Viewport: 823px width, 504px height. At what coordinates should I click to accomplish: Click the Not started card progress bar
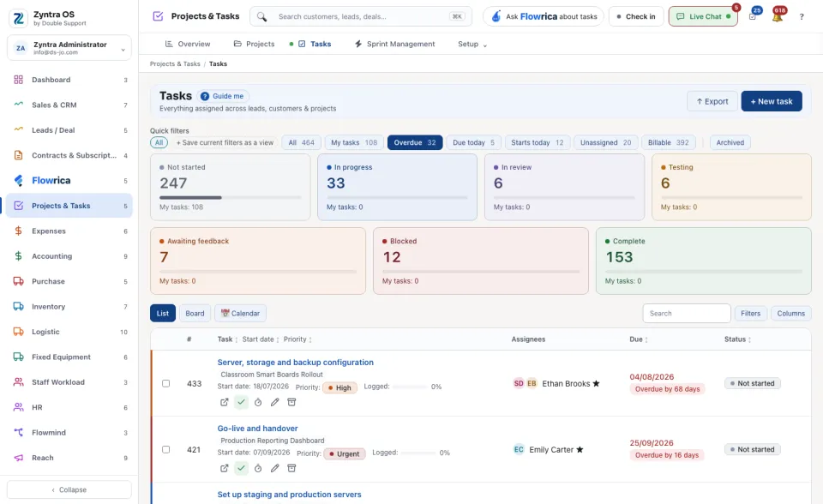[231, 197]
